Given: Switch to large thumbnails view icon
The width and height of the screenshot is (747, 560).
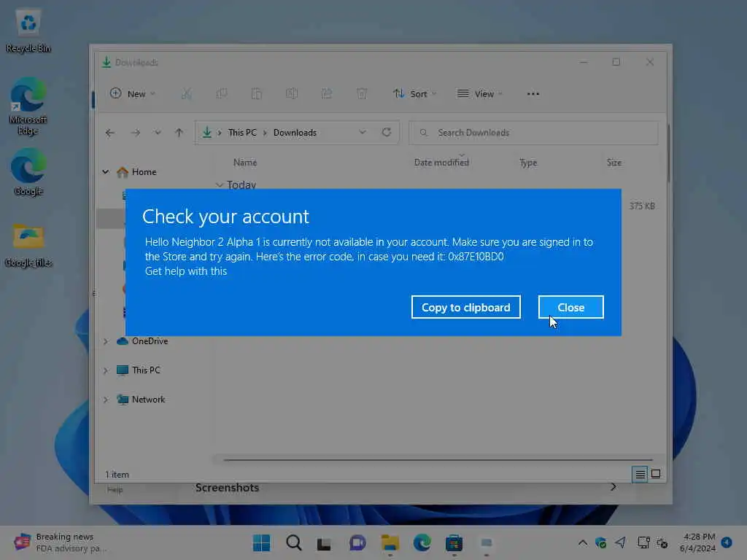Looking at the screenshot, I should tap(656, 474).
